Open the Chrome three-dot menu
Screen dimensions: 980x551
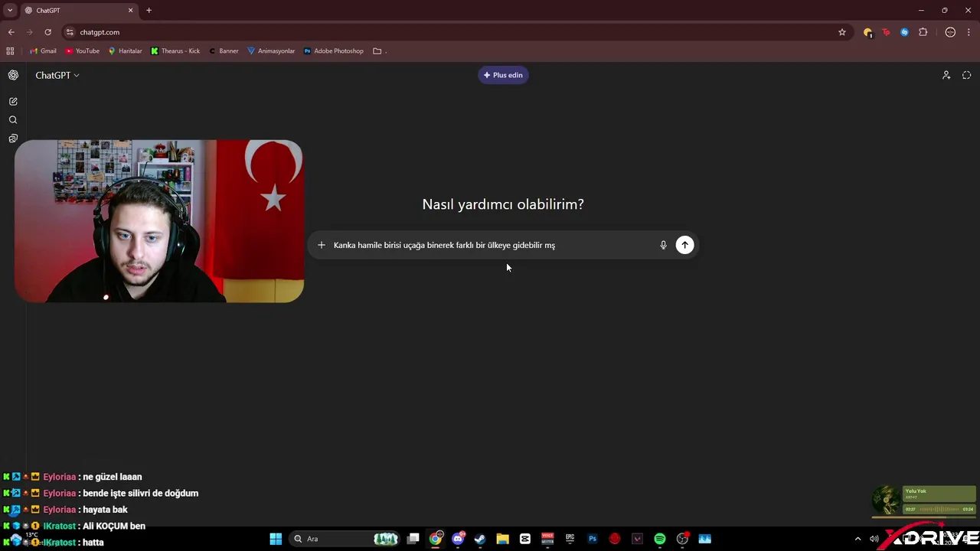(x=969, y=32)
